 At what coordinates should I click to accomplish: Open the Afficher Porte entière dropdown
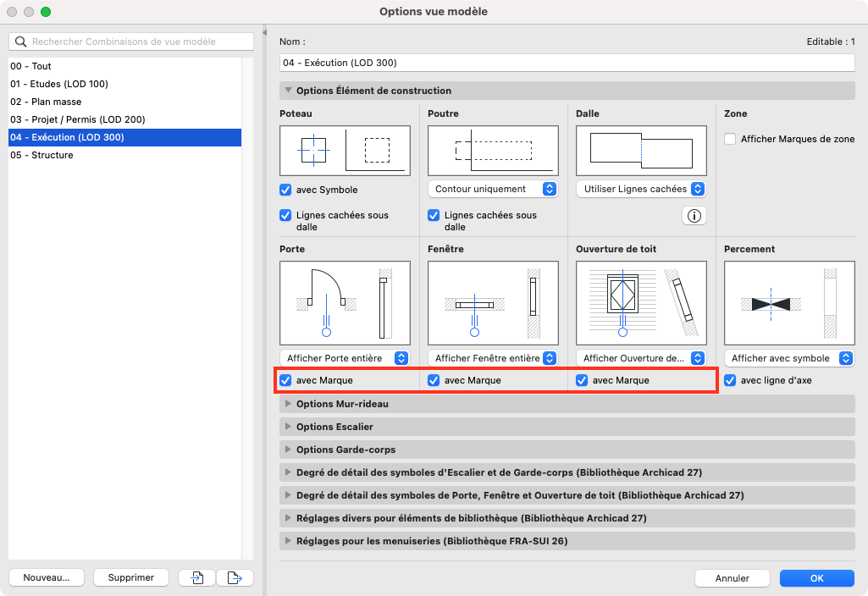tap(345, 358)
